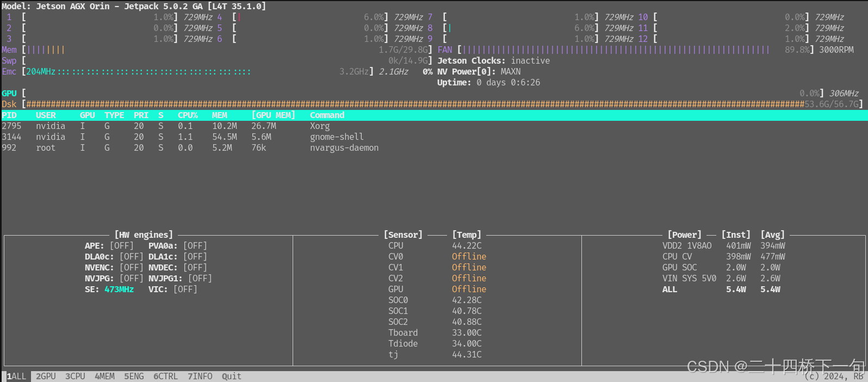Click the GPU SOC power row
This screenshot has width=868, height=382.
pyautogui.click(x=721, y=268)
